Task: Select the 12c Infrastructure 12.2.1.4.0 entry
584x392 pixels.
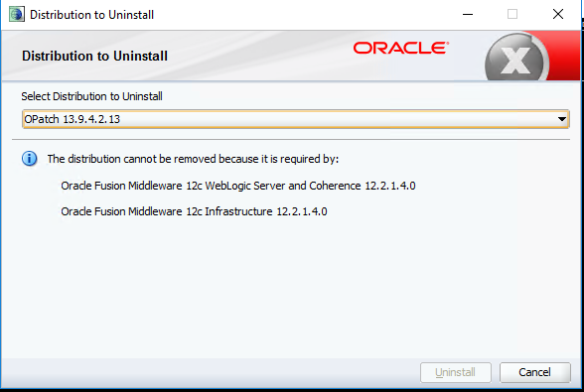Action: click(194, 211)
